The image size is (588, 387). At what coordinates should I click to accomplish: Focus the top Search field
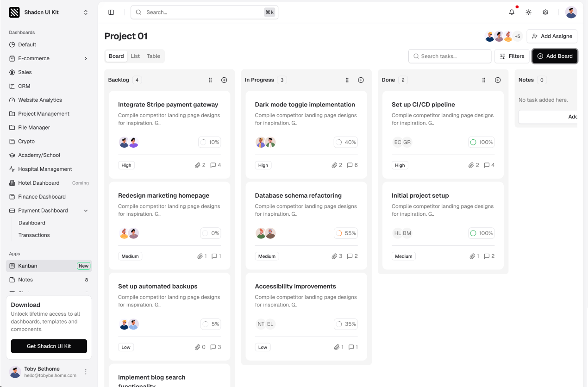pos(204,12)
